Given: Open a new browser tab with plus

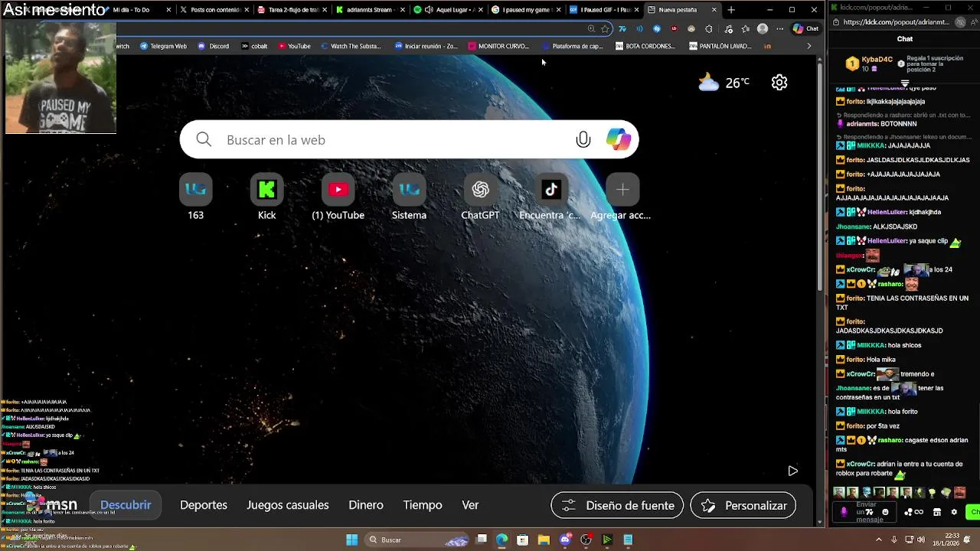Looking at the screenshot, I should point(731,10).
